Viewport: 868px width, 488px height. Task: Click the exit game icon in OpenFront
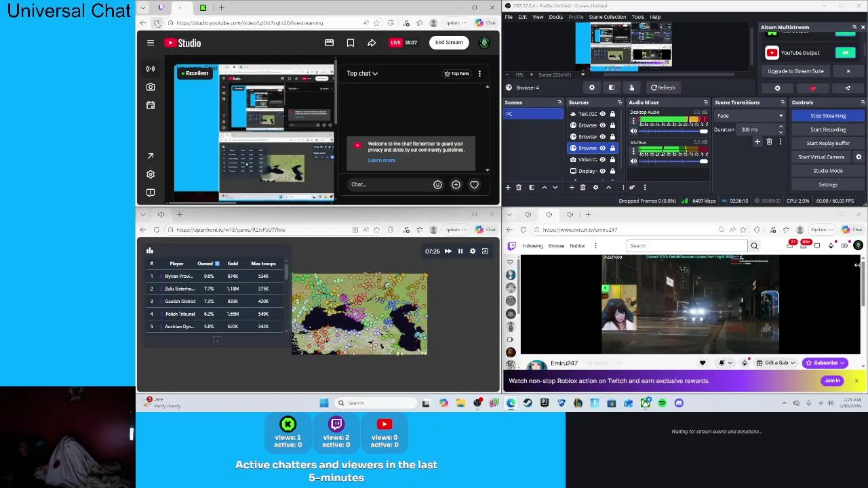click(485, 251)
